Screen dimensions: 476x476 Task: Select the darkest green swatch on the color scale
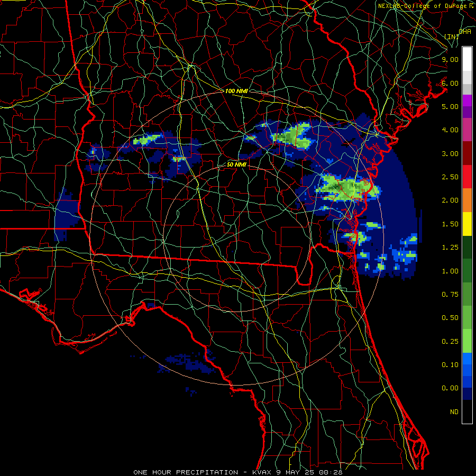pyautogui.click(x=467, y=248)
